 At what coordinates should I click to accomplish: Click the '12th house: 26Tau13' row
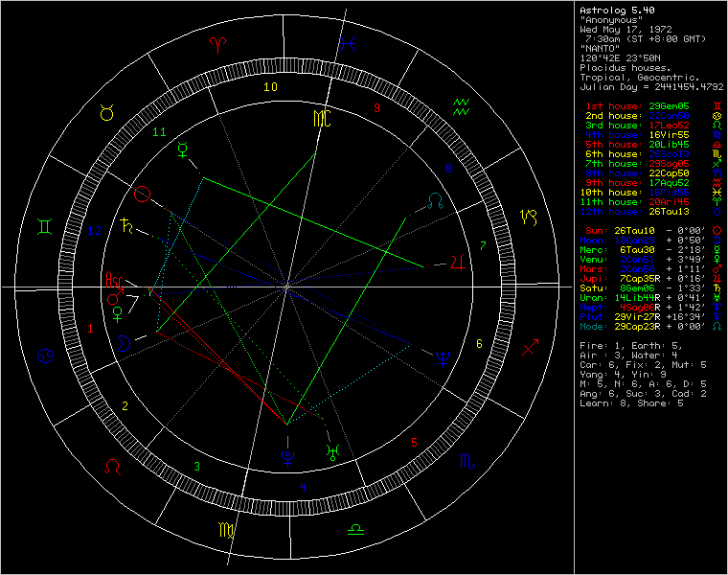[650, 212]
